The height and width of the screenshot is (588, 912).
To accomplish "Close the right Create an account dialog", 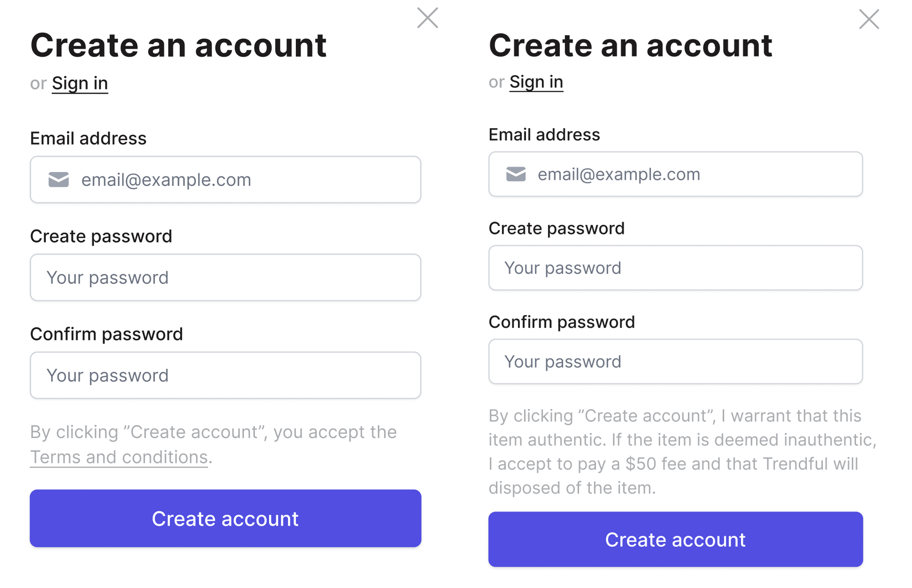I will pos(869,19).
